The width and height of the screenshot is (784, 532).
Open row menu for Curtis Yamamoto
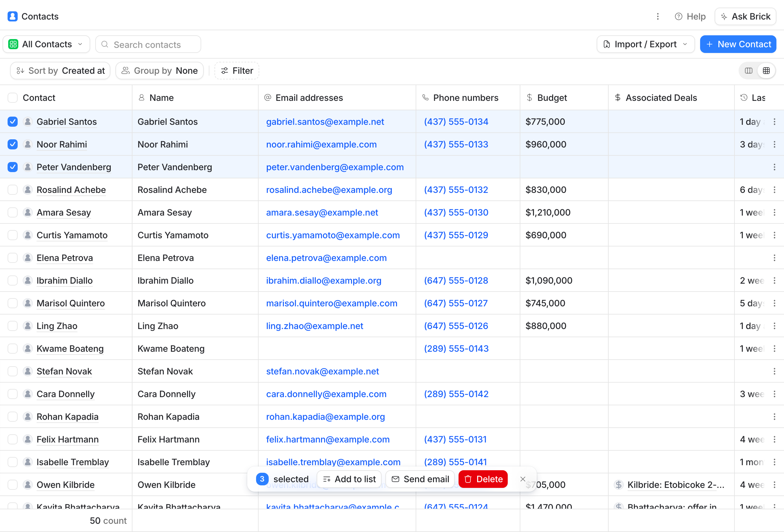pos(774,235)
